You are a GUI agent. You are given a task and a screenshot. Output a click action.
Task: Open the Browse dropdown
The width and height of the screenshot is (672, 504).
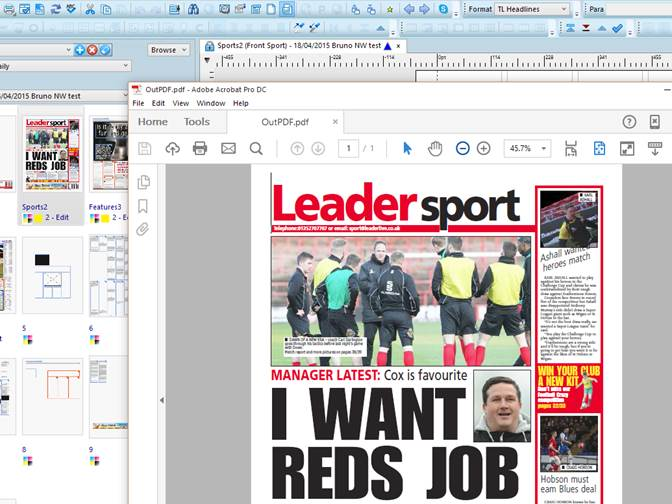coord(169,50)
